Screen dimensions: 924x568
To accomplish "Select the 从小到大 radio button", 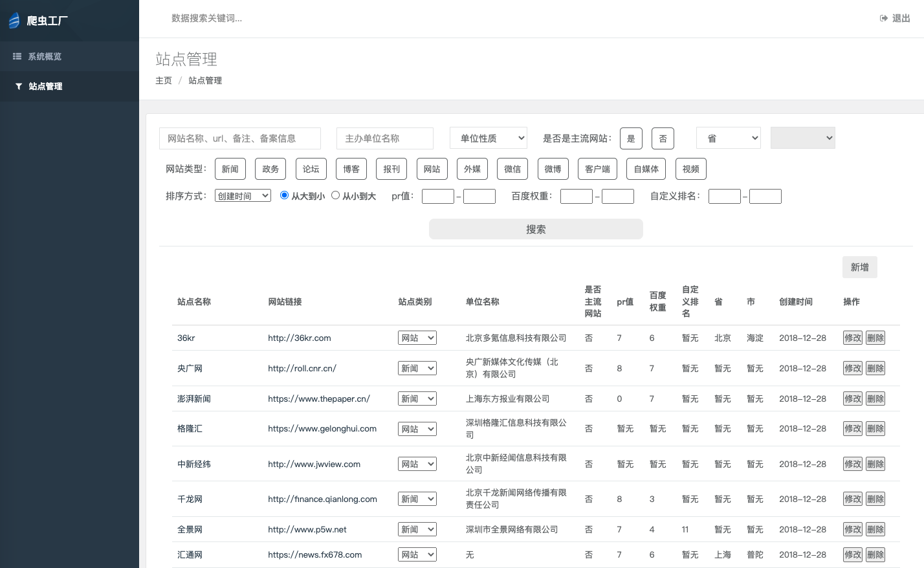I will coord(335,195).
